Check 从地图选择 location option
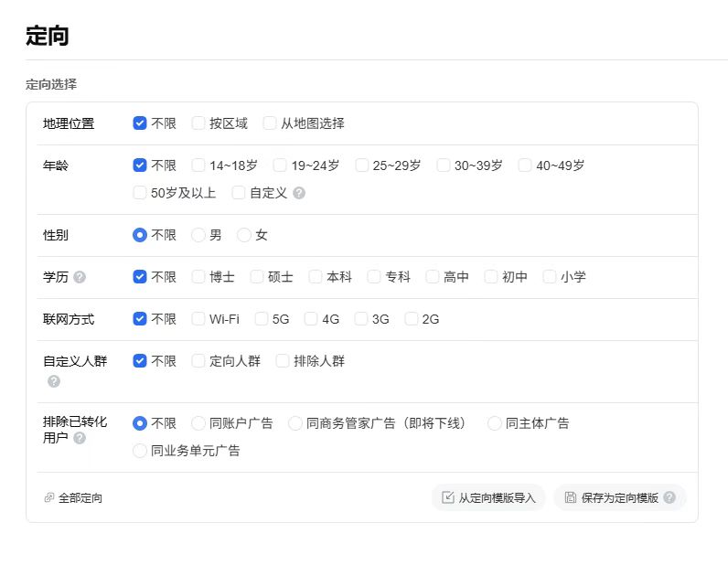This screenshot has width=728, height=576. pos(270,123)
